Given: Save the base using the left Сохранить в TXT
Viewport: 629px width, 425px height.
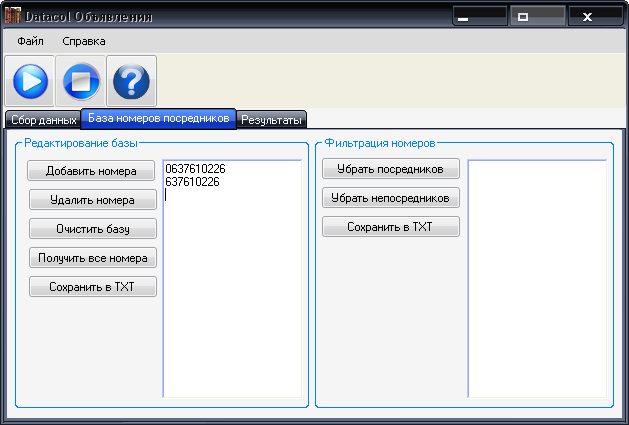Looking at the screenshot, I should pyautogui.click(x=93, y=287).
